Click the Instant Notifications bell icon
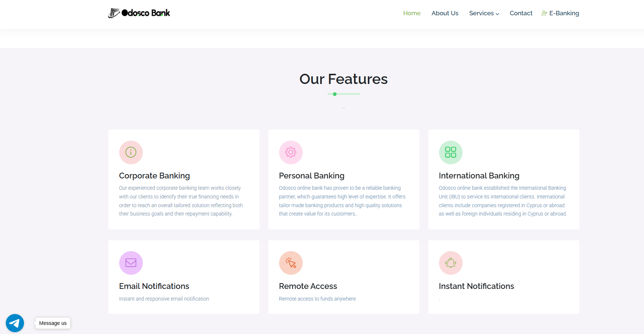The image size is (644, 334). [451, 263]
